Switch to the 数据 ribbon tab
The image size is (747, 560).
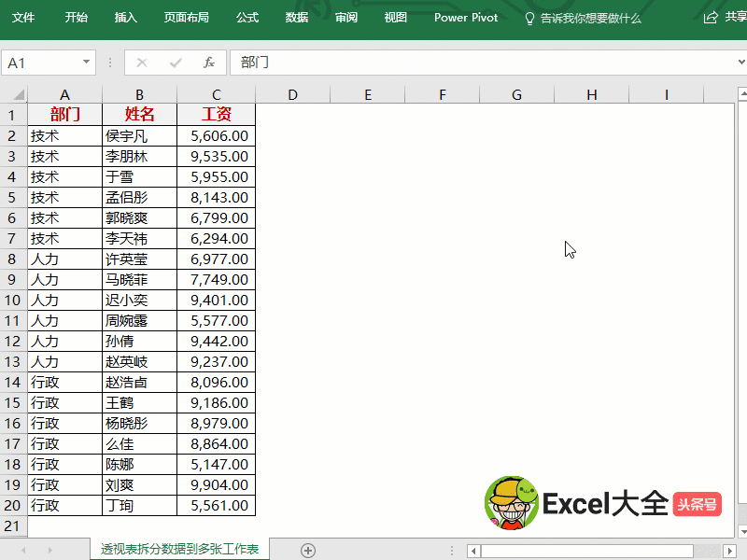coord(297,18)
